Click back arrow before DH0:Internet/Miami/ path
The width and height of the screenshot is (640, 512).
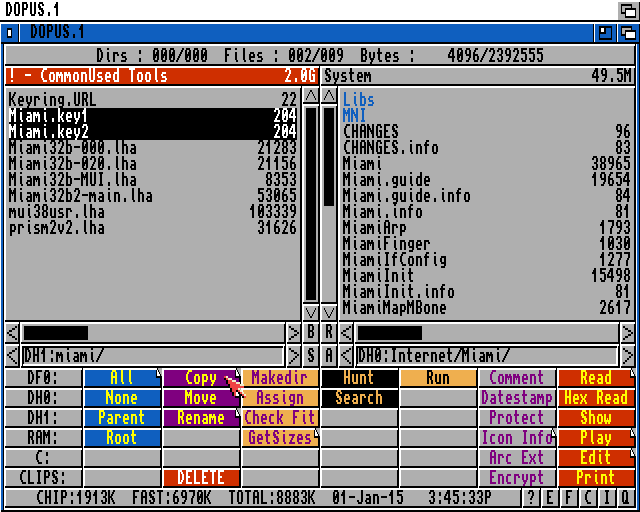click(x=346, y=356)
